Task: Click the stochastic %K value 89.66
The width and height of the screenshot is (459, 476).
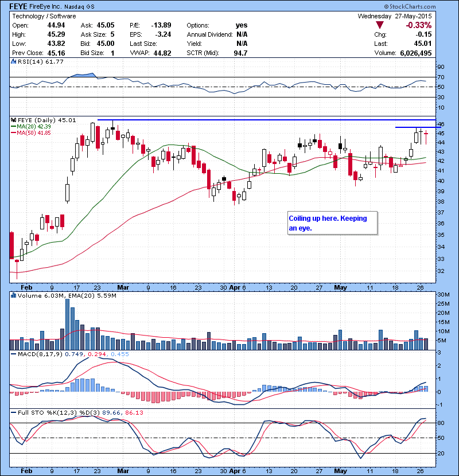Action: coord(111,412)
